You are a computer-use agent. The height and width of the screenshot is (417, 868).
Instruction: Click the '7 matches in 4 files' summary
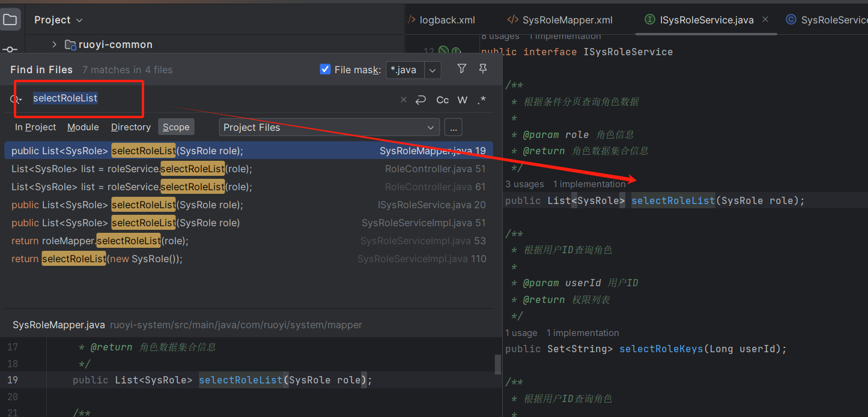pos(127,70)
